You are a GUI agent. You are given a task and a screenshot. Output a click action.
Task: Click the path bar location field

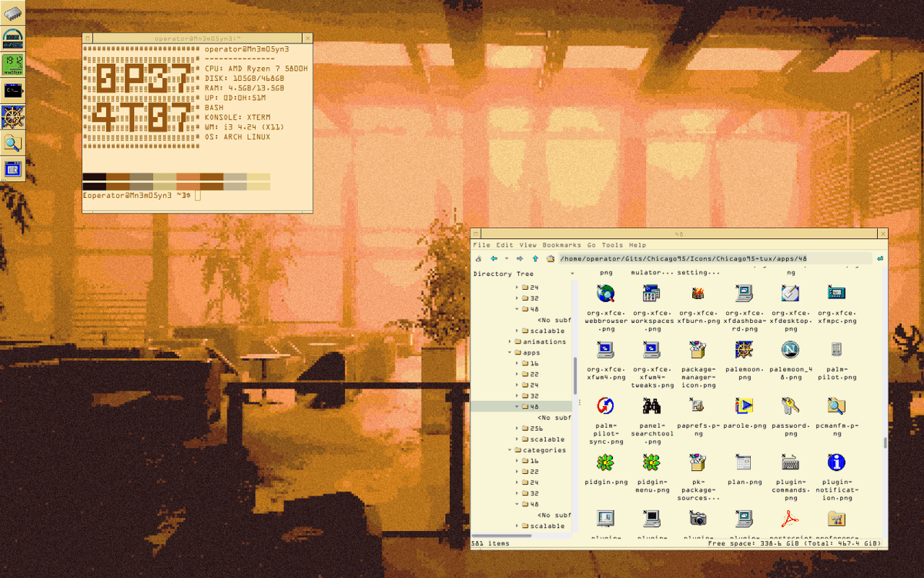(x=715, y=259)
